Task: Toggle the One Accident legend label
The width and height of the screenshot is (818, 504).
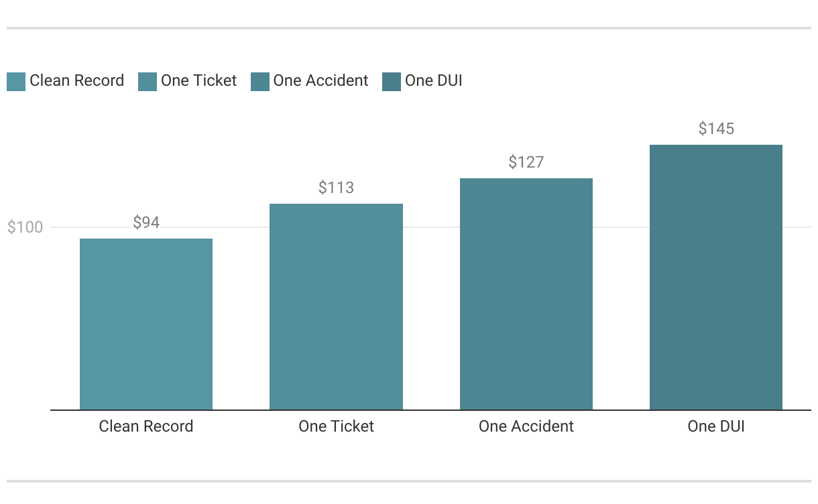Action: [x=321, y=81]
